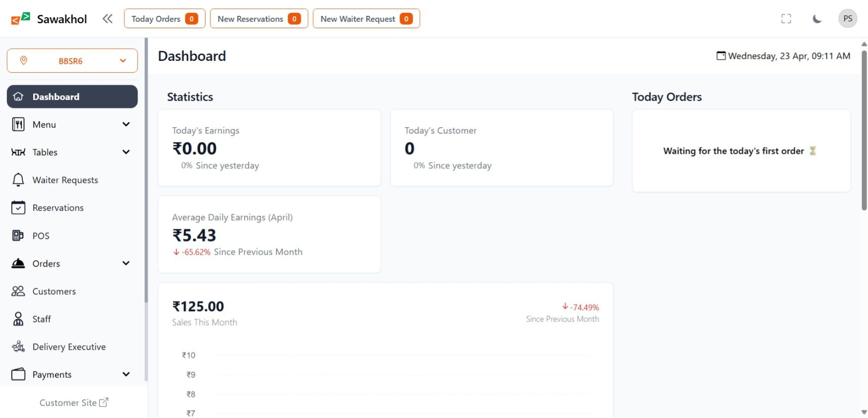The width and height of the screenshot is (868, 418).
Task: Collapse the sidebar with double chevron icon
Action: (x=107, y=19)
